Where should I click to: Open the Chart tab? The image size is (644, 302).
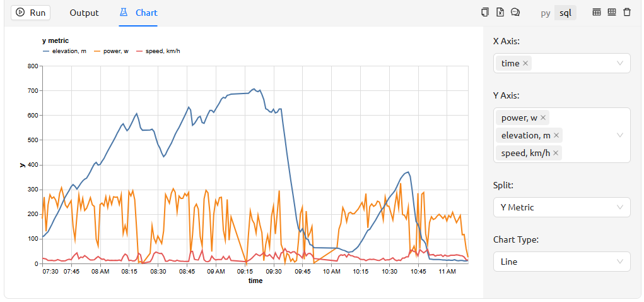(138, 13)
